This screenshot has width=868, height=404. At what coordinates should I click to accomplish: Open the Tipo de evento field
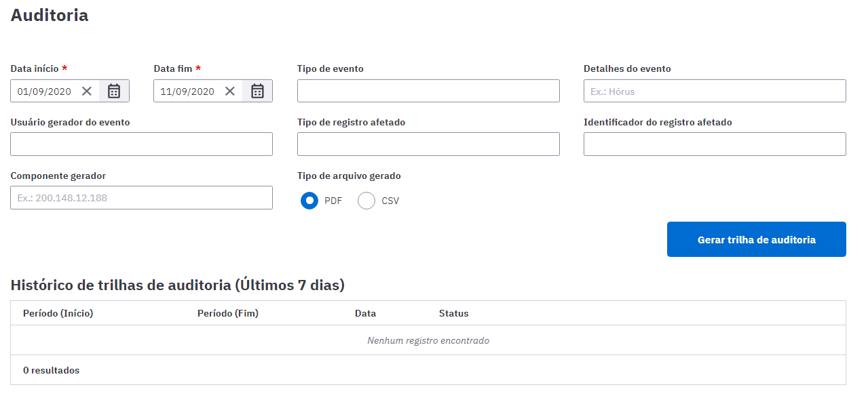428,91
